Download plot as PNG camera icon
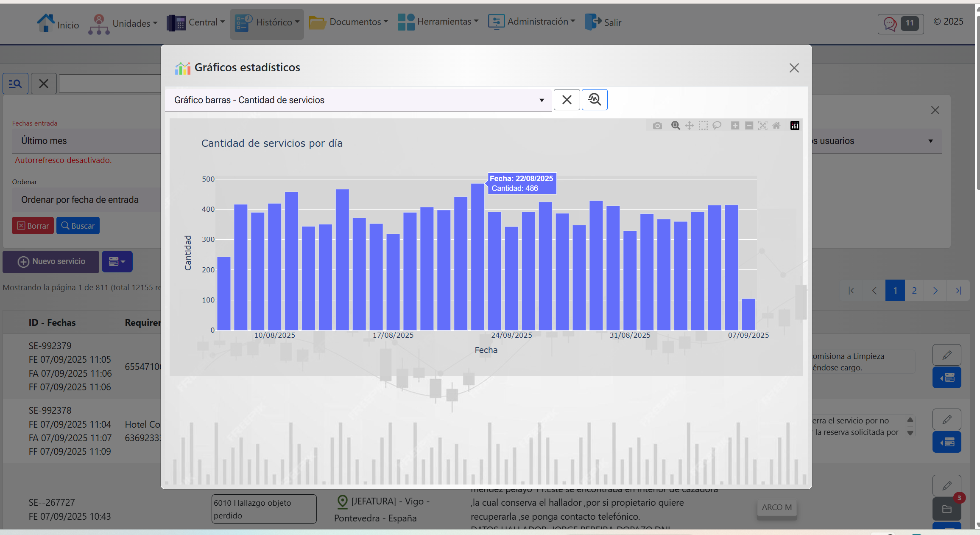The height and width of the screenshot is (535, 980). [x=657, y=126]
